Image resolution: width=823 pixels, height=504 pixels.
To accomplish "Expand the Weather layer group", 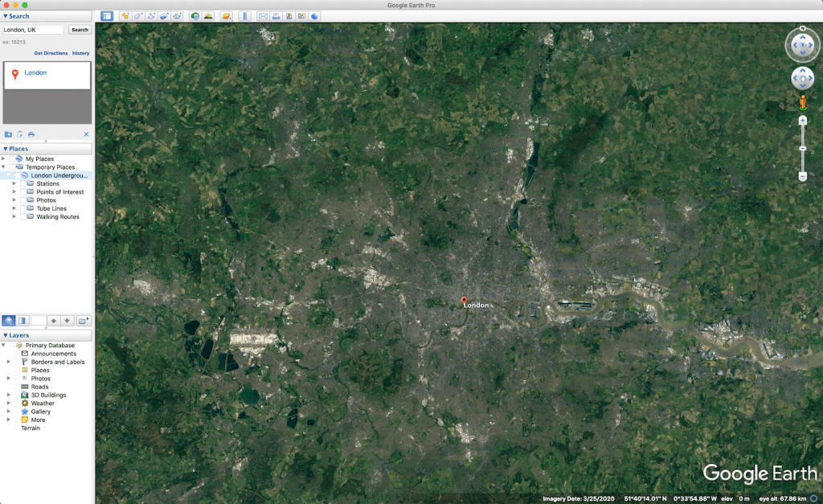I will point(8,404).
